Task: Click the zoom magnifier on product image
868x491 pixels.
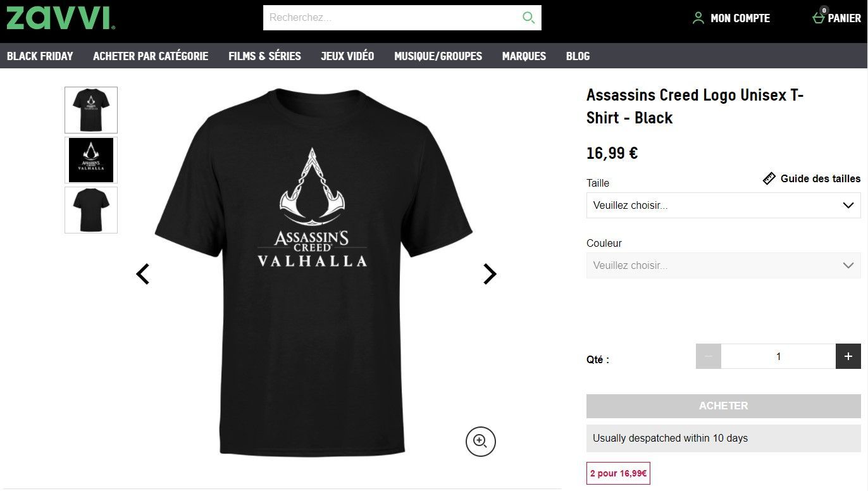Action: coord(481,441)
